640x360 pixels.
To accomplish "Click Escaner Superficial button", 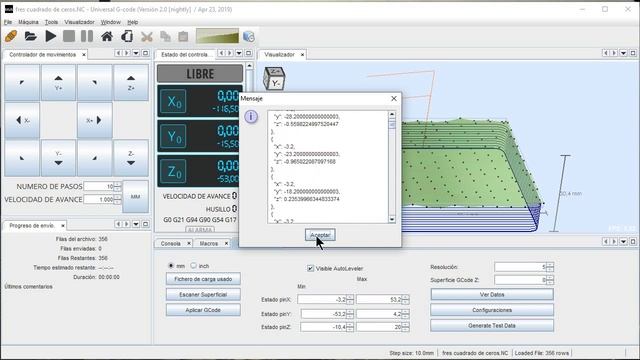I will [203, 295].
